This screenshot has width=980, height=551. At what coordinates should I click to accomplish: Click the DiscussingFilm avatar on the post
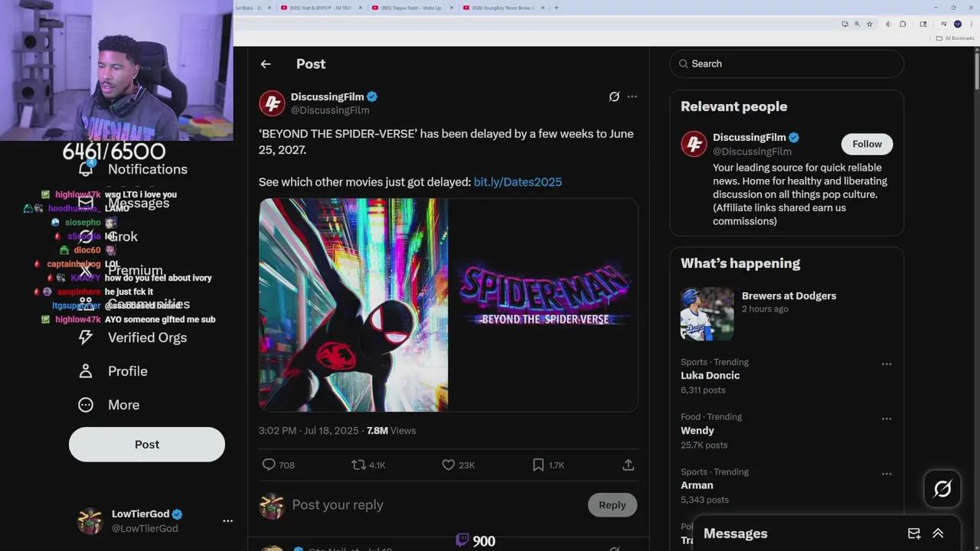coord(272,103)
